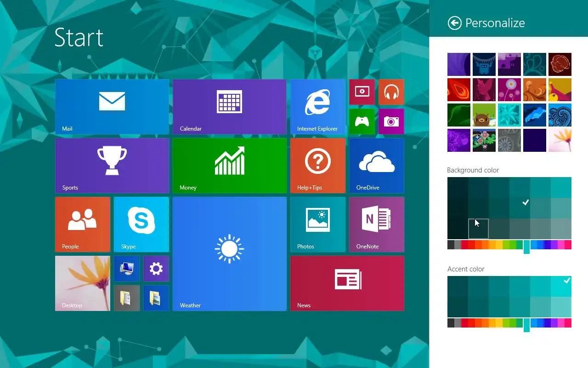Open the OneDrive cloud tile
Image resolution: width=588 pixels, height=368 pixels.
pos(377,166)
